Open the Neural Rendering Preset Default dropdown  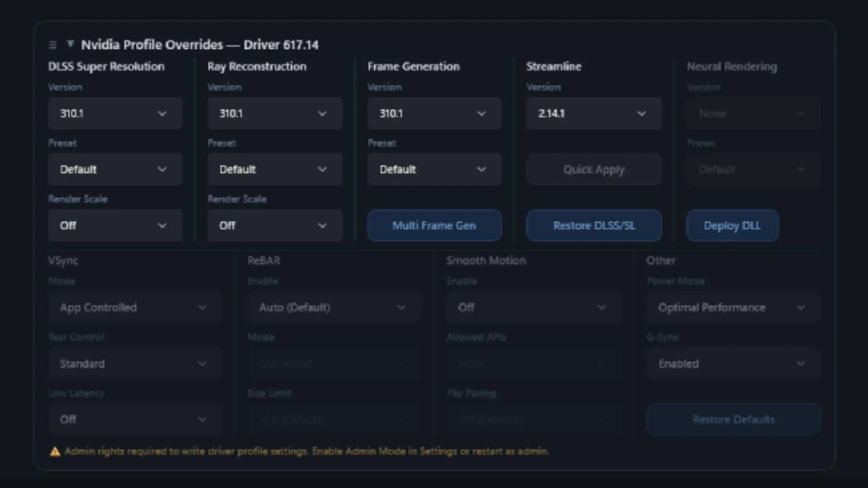pyautogui.click(x=754, y=169)
